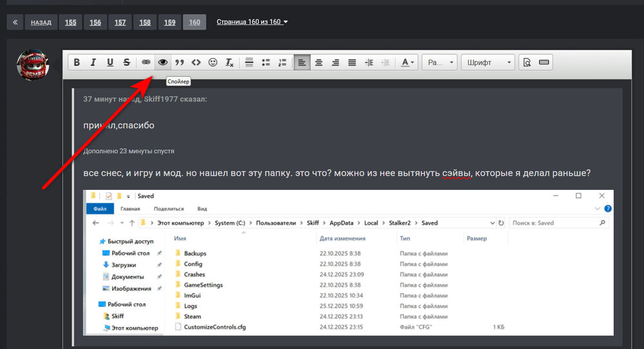The height and width of the screenshot is (349, 644).
Task: Open the emoji smiley picker
Action: [213, 62]
